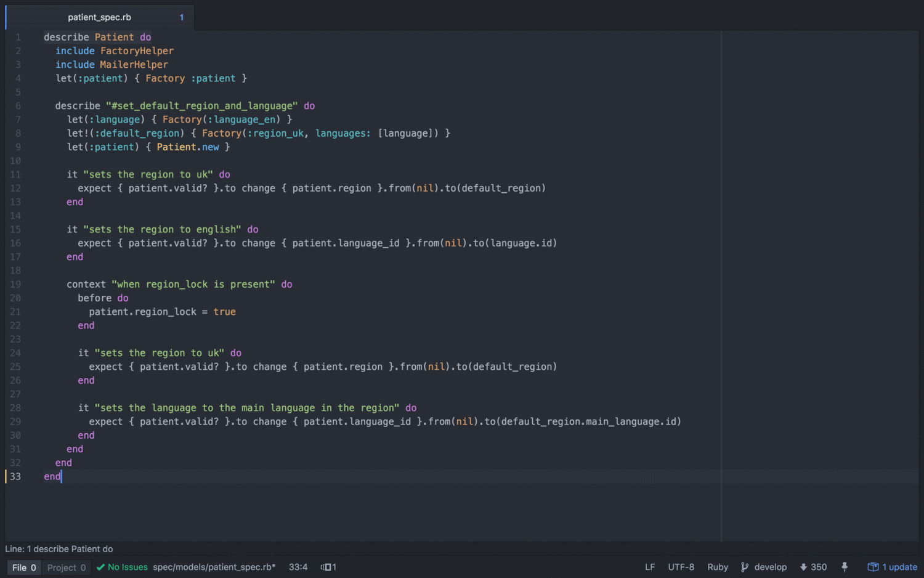Click the issue counter icon right of 33:4

[328, 567]
